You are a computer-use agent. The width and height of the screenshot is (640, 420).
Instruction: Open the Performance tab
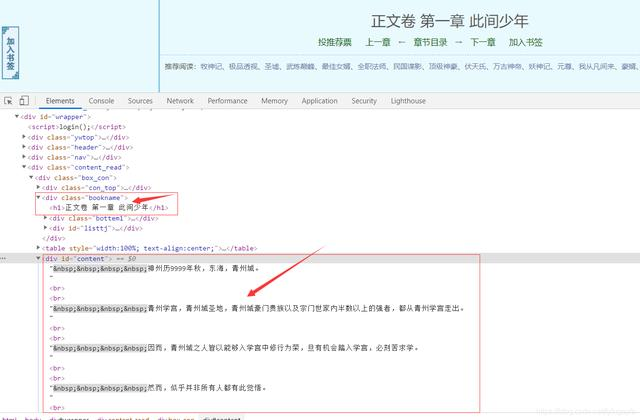[227, 101]
